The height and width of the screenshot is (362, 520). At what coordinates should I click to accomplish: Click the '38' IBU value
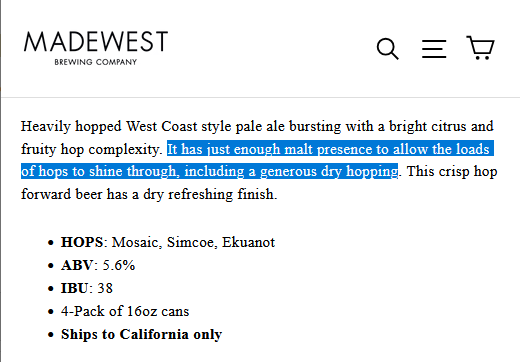coord(105,288)
